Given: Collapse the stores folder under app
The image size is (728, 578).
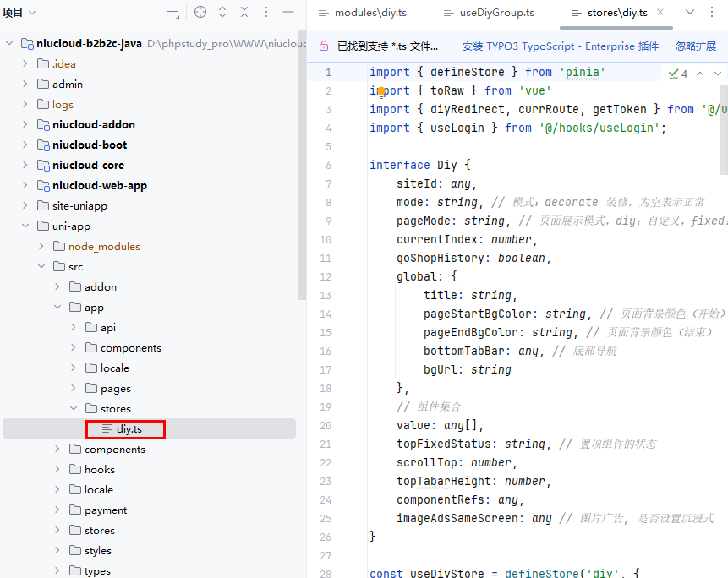Looking at the screenshot, I should (74, 409).
